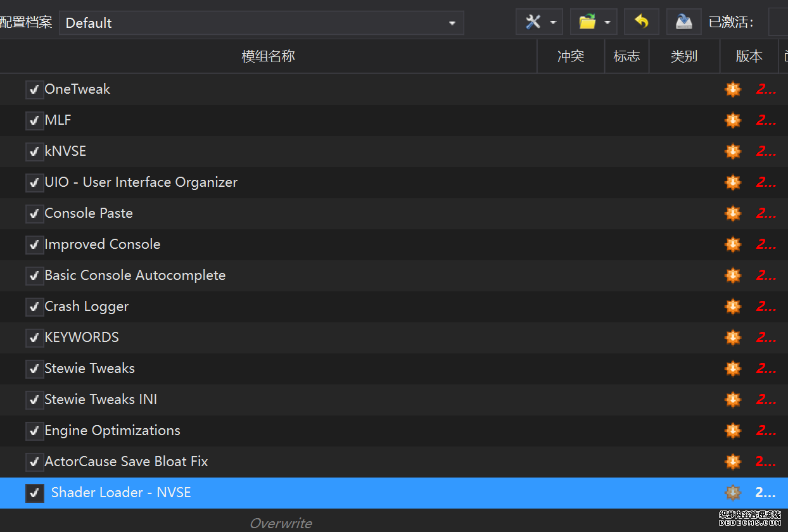Click the 版本 column header
This screenshot has height=532, width=788.
pos(749,56)
